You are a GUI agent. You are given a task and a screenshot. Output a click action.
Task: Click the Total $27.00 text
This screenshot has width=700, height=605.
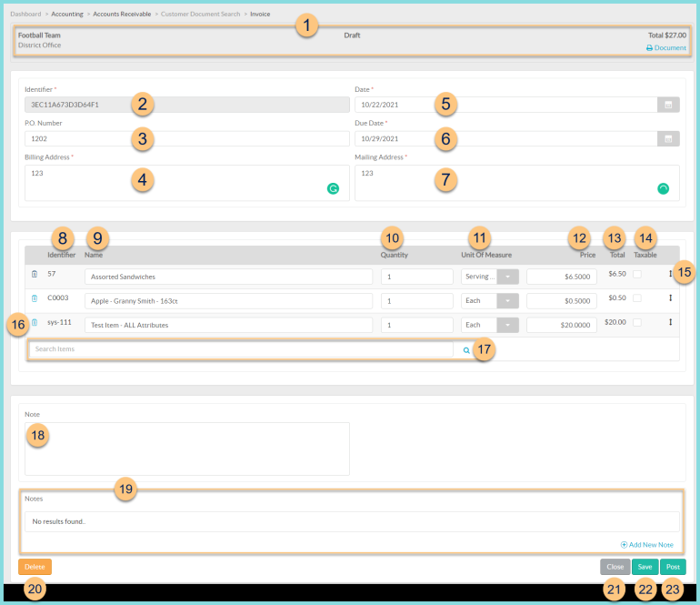(x=667, y=35)
